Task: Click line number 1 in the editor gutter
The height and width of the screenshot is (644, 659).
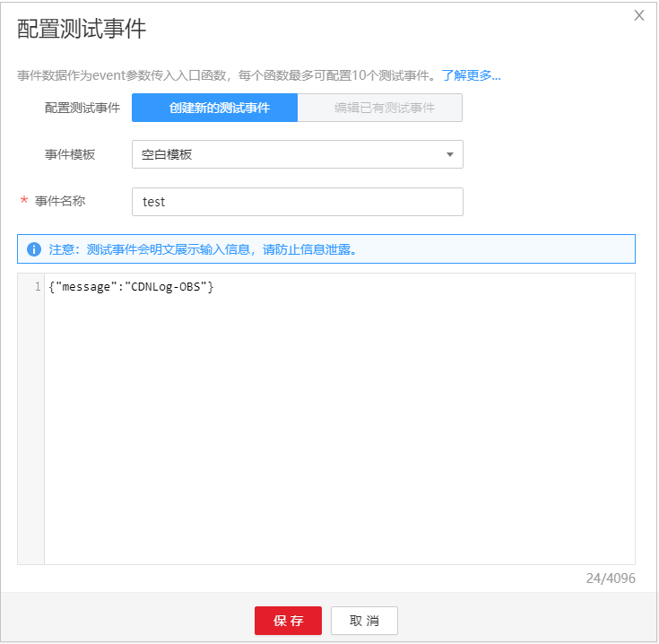Action: pyautogui.click(x=38, y=287)
